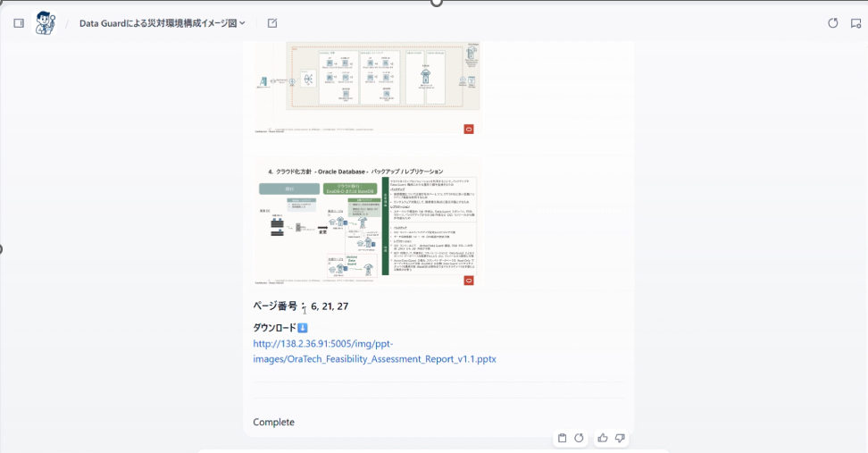Open the conversation title dropdown chevron

tap(243, 23)
